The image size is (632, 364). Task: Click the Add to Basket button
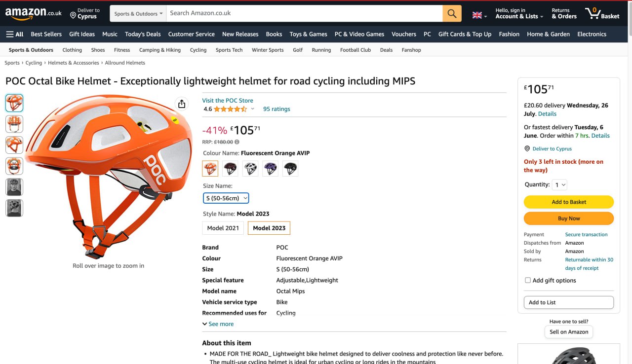click(x=568, y=202)
